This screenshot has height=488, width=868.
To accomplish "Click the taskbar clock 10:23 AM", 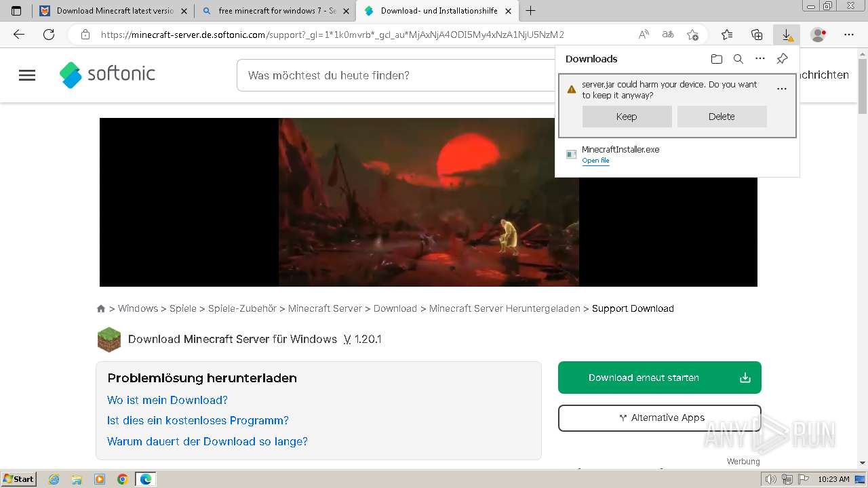I will click(x=833, y=479).
